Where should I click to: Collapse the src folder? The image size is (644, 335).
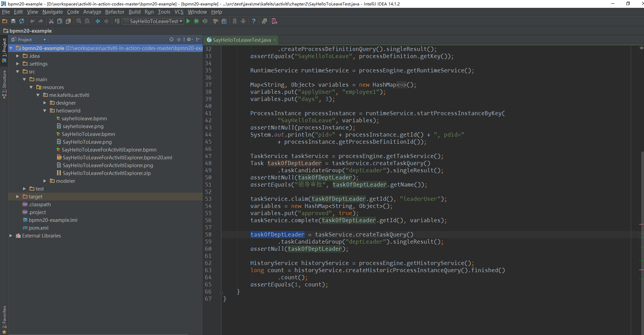coord(17,72)
